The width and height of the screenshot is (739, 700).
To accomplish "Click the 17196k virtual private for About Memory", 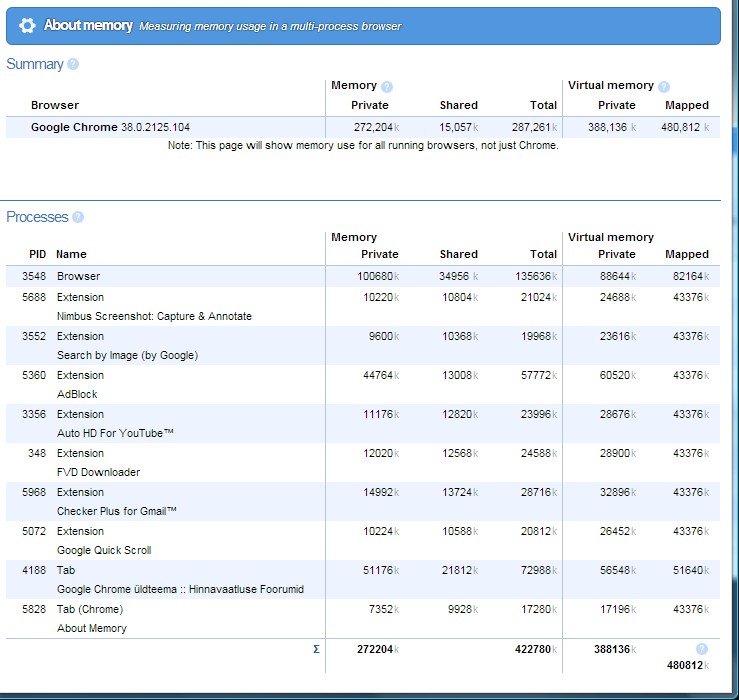I will pyautogui.click(x=618, y=609).
